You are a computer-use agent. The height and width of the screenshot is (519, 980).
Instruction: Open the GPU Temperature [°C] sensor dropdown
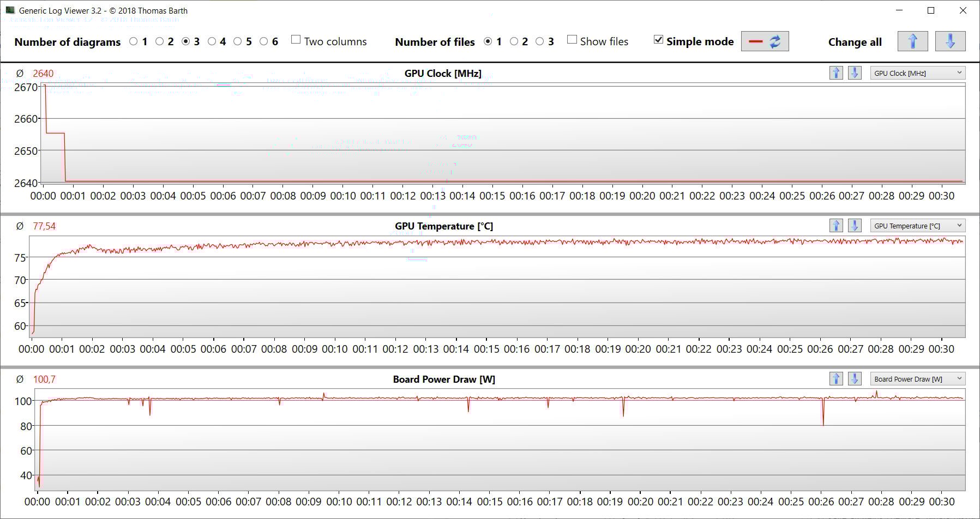point(918,226)
